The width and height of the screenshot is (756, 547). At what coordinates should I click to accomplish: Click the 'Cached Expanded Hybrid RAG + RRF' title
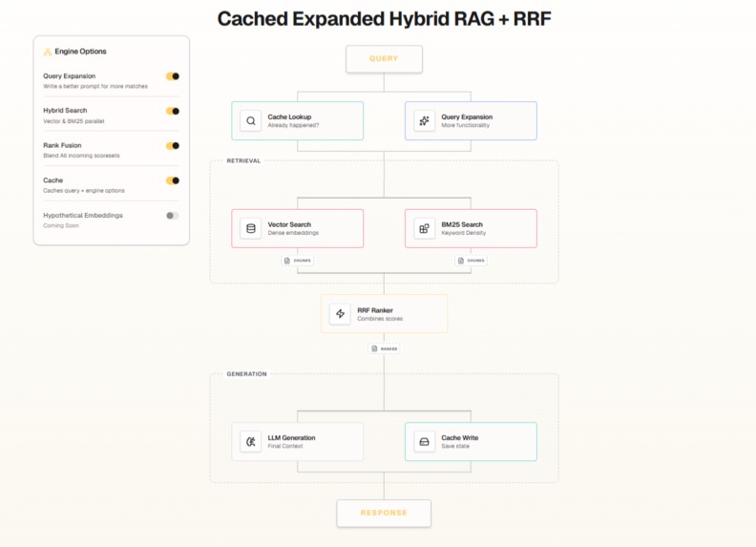coord(385,19)
